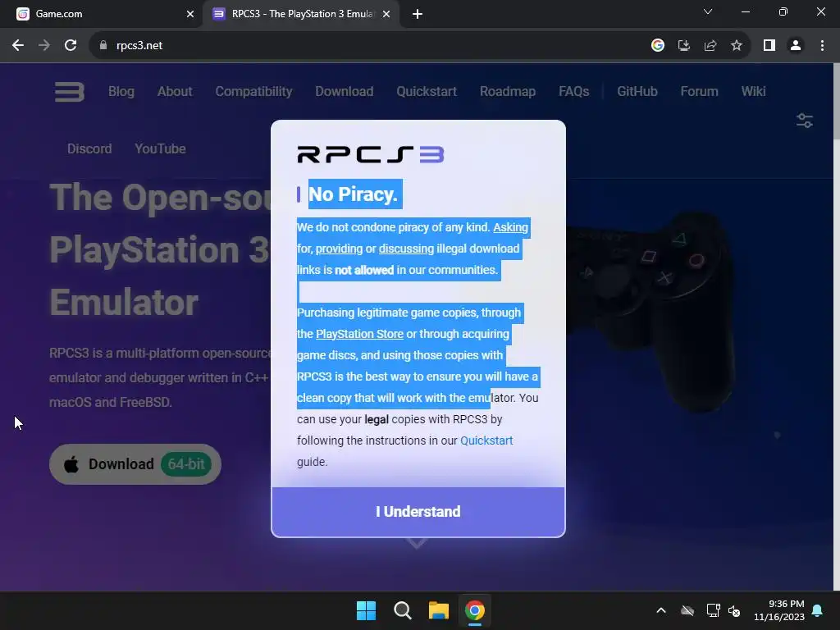Click the RPCS3 logo in site header

click(x=70, y=92)
